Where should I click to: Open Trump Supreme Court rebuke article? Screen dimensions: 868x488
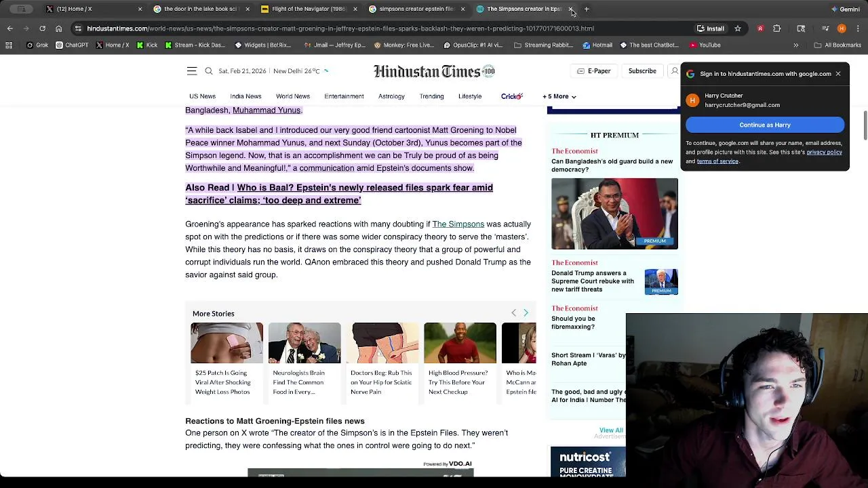[593, 281]
